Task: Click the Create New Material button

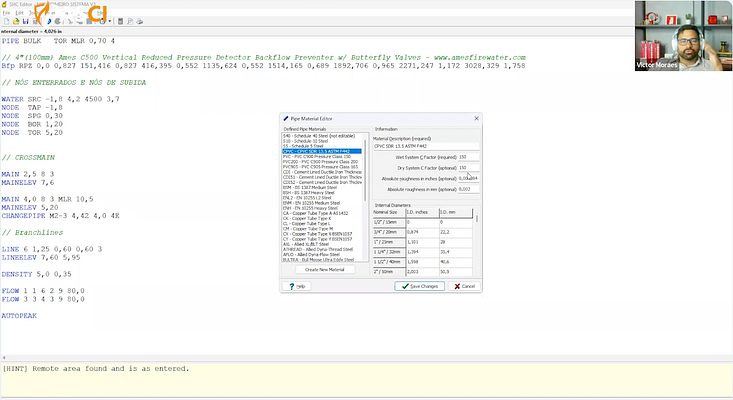Action: [x=325, y=270]
